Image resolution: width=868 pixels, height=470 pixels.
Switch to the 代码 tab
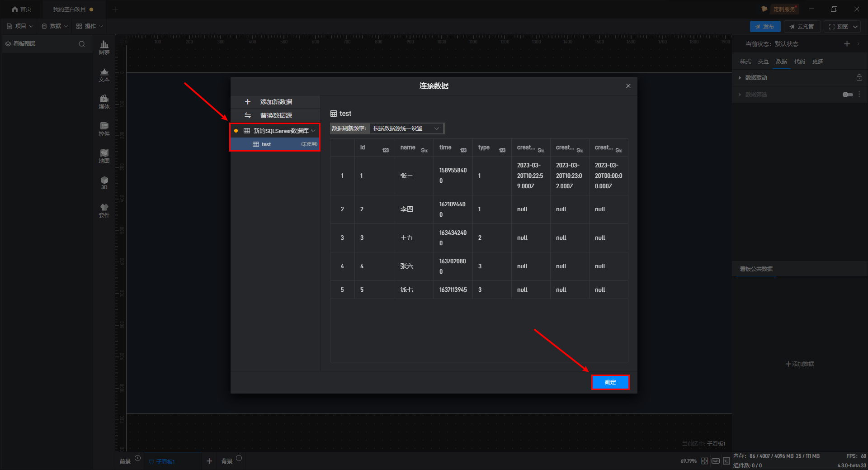pyautogui.click(x=799, y=62)
